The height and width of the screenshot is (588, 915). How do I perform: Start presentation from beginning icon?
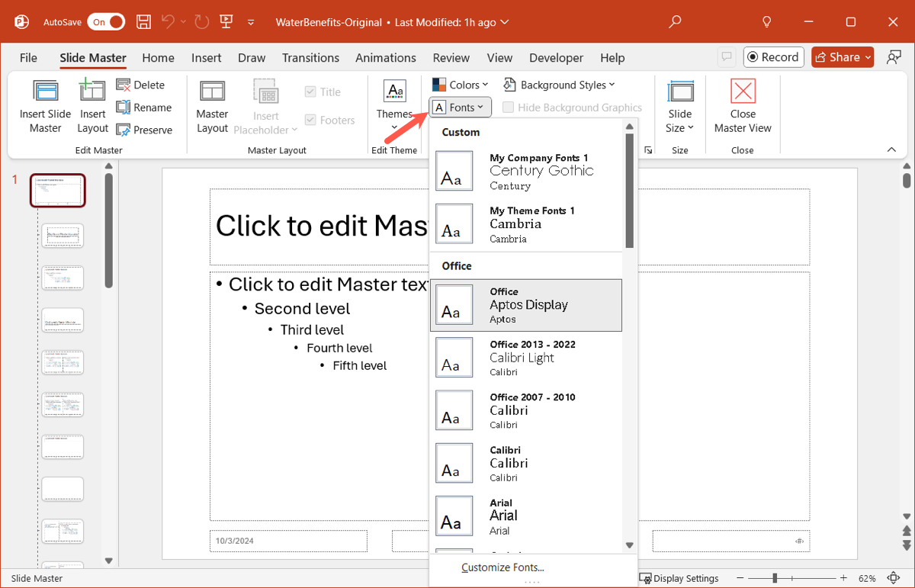pos(226,22)
